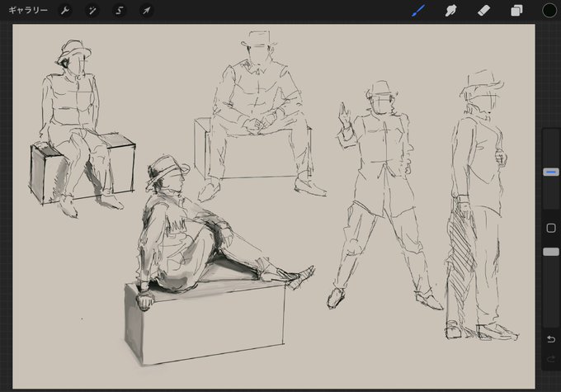561x392 pixels.
Task: Open the Layers panel
Action: pos(516,11)
